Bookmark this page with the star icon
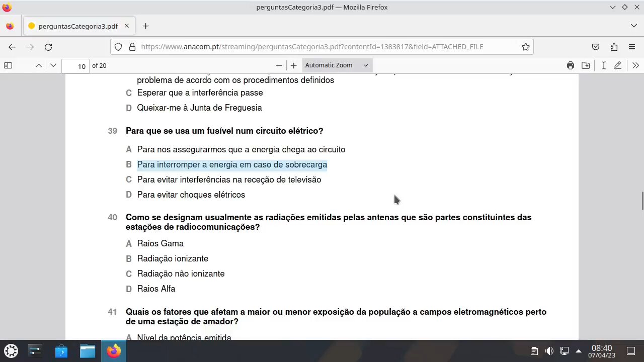The width and height of the screenshot is (644, 362). 526,47
